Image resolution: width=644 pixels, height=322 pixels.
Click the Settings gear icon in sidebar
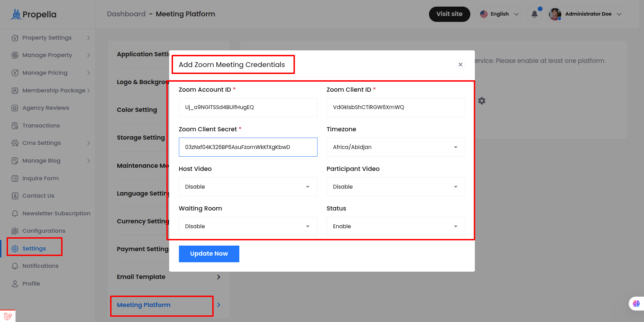(x=15, y=248)
